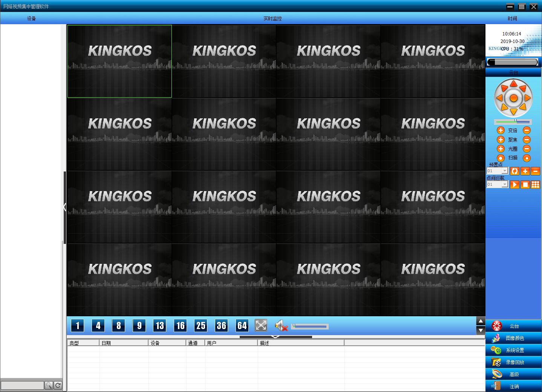Collapse the device panel with left-side handle
The image size is (542, 392).
[x=65, y=207]
